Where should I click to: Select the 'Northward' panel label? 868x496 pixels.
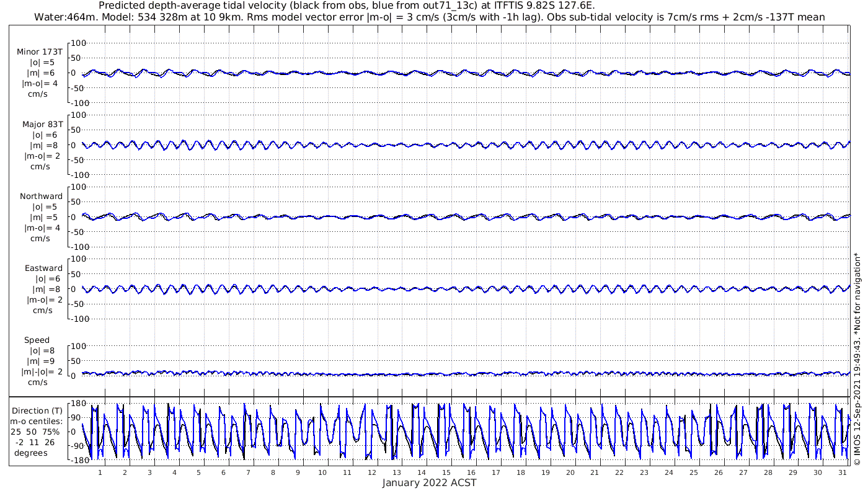pos(41,196)
